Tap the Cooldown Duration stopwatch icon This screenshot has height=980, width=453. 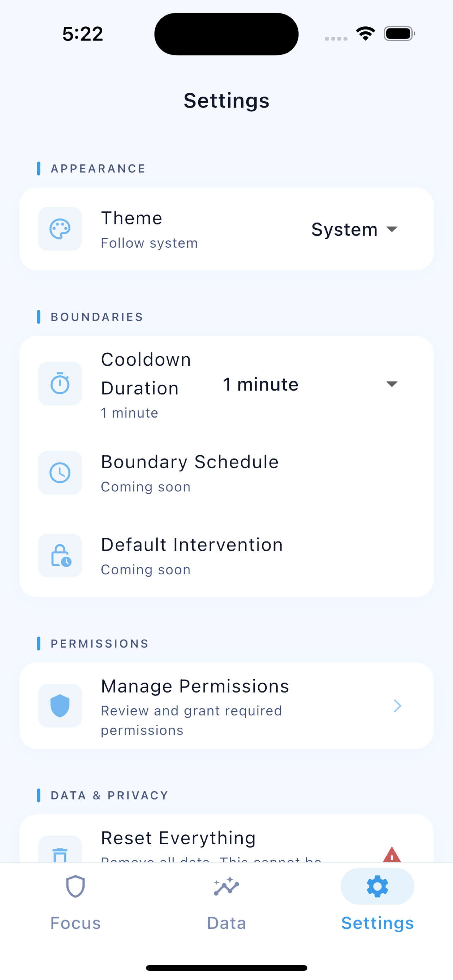(x=60, y=383)
